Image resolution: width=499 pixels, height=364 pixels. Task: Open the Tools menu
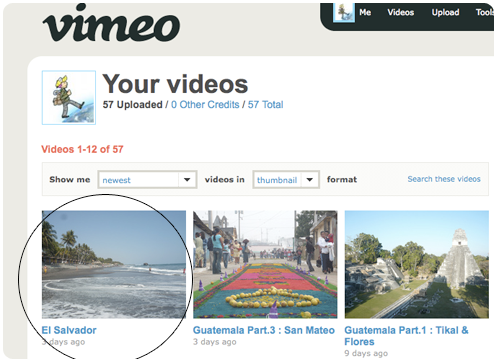(x=485, y=12)
